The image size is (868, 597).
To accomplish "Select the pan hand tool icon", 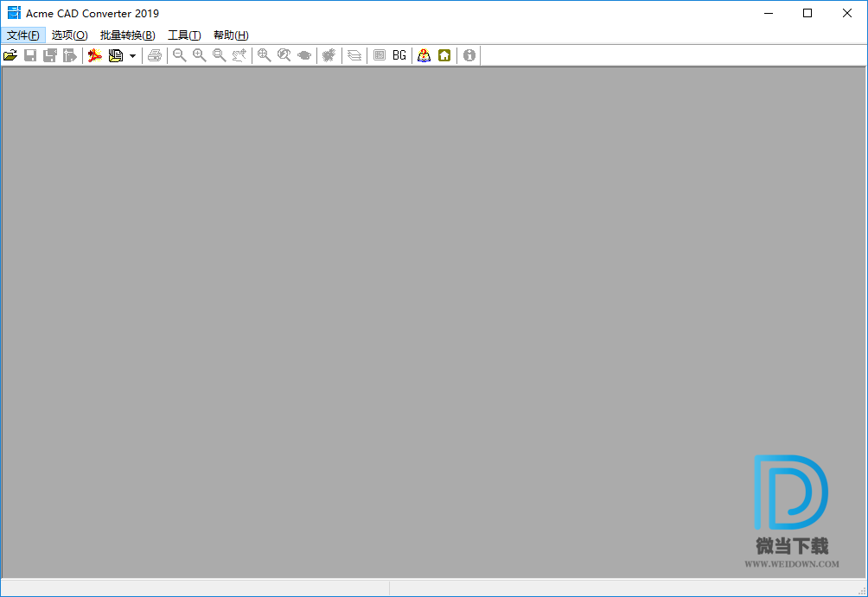I will [239, 55].
